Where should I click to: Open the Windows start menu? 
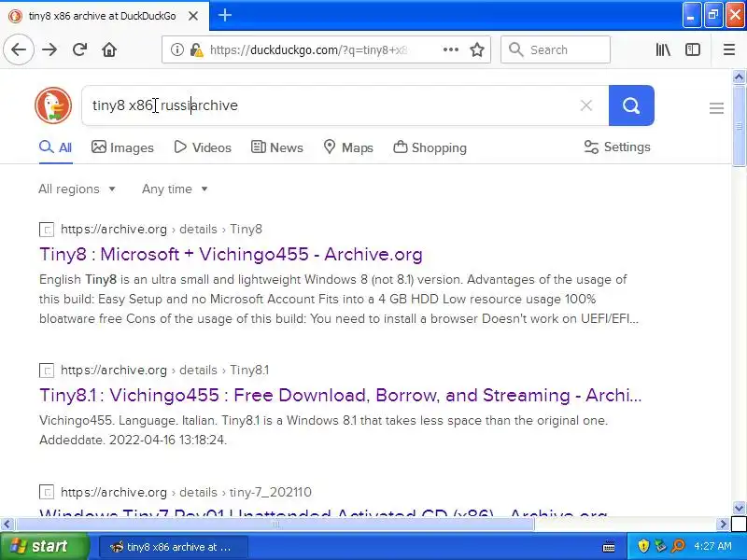(43, 546)
